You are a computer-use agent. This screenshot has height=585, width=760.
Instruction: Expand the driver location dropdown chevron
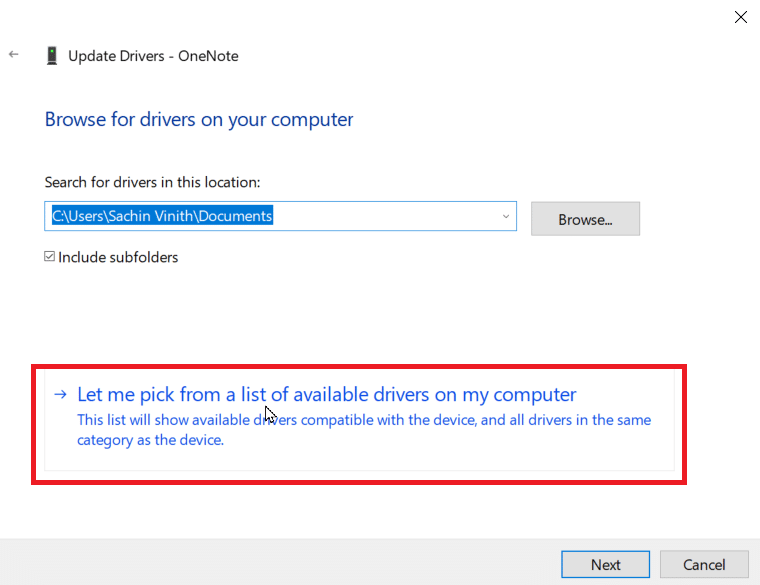[506, 216]
